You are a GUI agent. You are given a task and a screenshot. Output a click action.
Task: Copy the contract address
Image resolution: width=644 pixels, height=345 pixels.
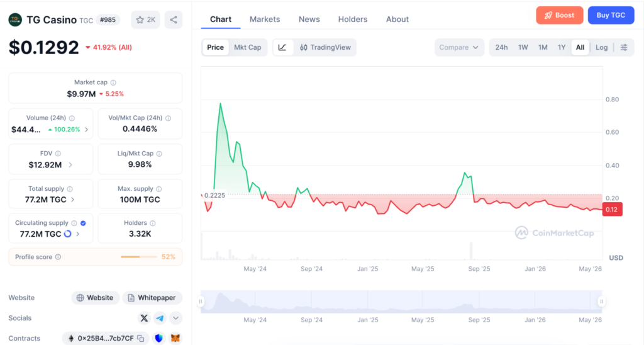[x=141, y=339]
